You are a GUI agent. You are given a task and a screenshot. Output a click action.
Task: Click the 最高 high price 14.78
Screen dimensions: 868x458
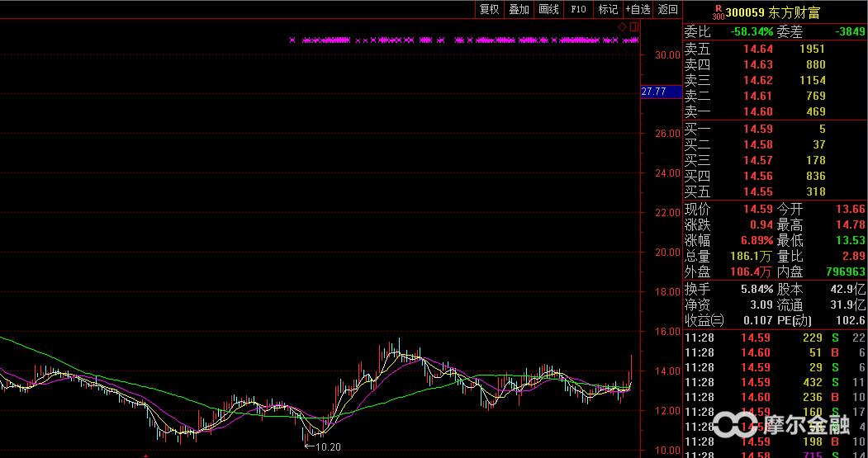(851, 224)
